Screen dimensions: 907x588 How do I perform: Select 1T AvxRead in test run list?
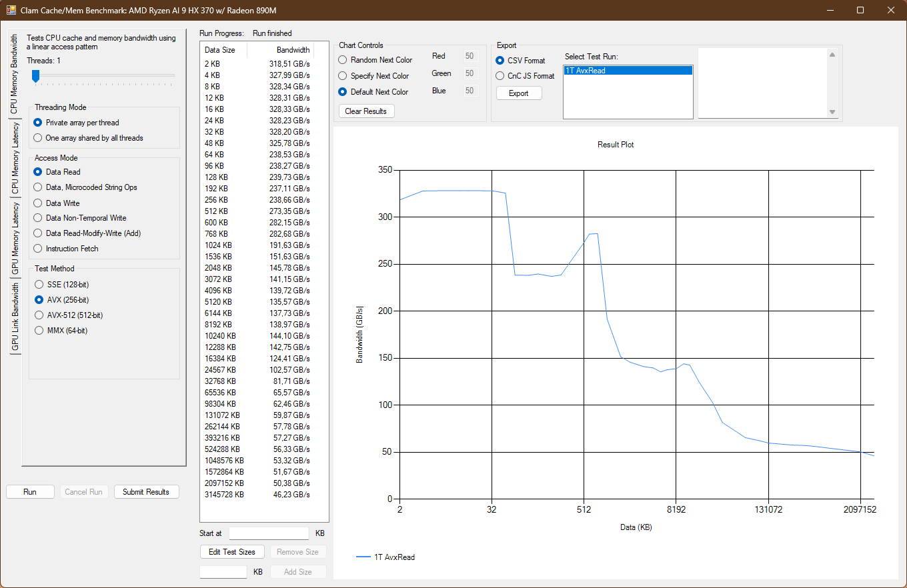(627, 70)
